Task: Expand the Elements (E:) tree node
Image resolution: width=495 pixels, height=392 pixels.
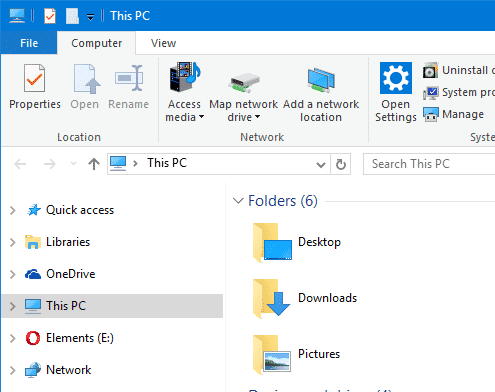Action: (x=13, y=338)
